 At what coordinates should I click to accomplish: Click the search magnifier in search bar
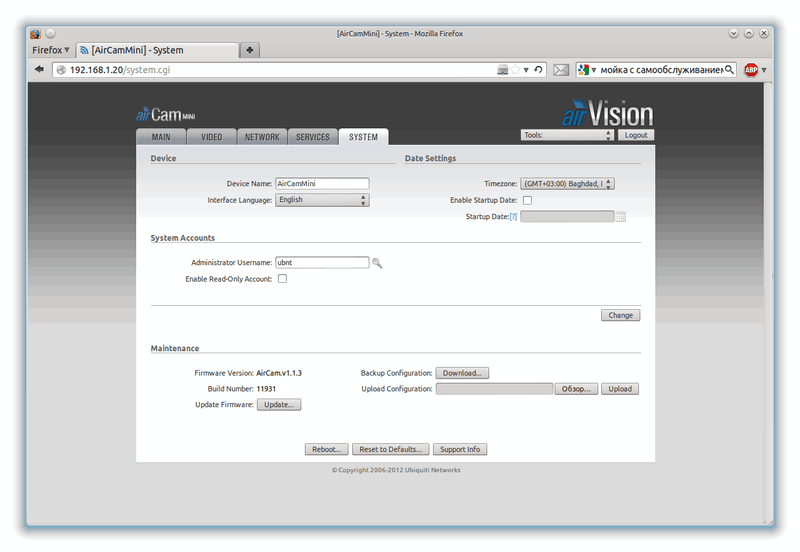point(729,70)
